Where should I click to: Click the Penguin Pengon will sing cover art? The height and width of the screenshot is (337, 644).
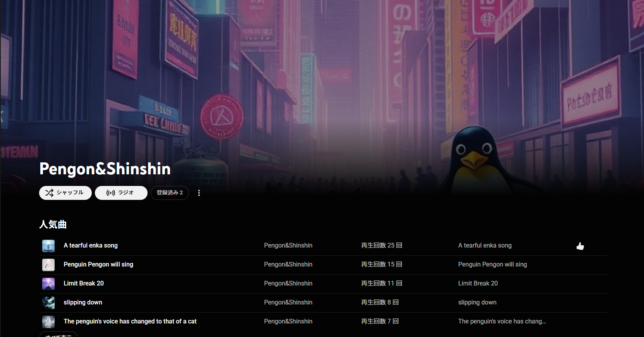coord(48,265)
